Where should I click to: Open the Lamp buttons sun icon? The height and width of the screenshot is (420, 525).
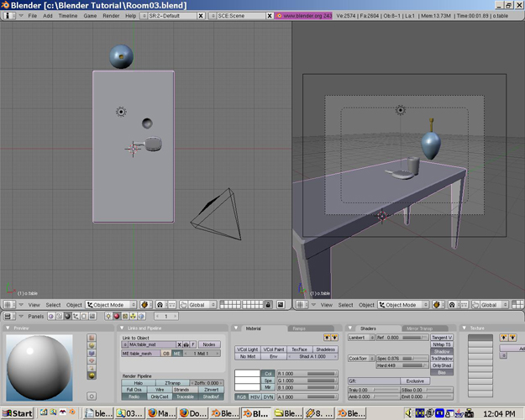tap(108, 316)
